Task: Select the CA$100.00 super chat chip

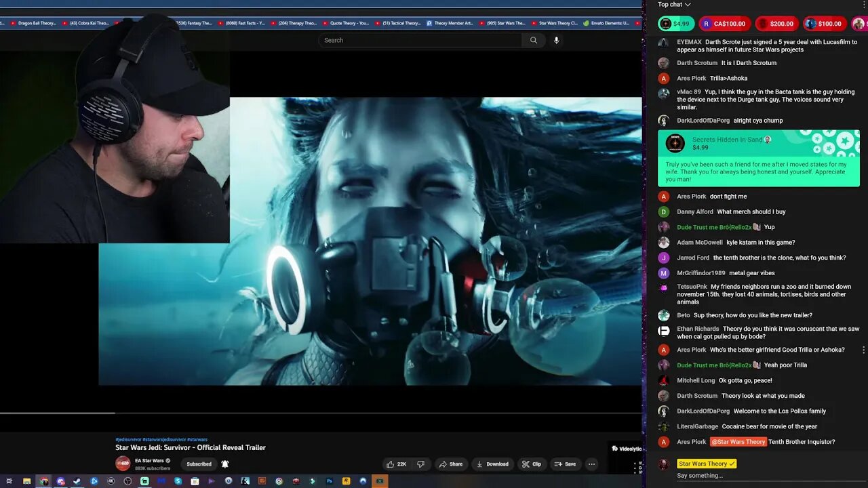Action: click(725, 24)
